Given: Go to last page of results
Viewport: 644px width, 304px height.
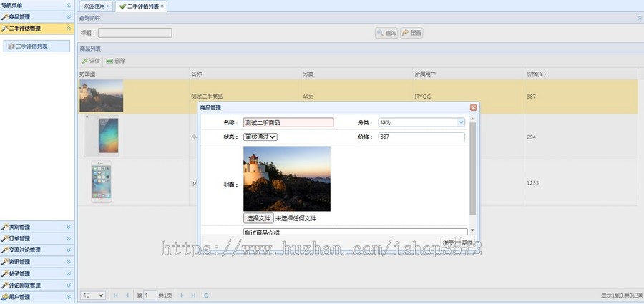Looking at the screenshot, I should click(x=192, y=295).
